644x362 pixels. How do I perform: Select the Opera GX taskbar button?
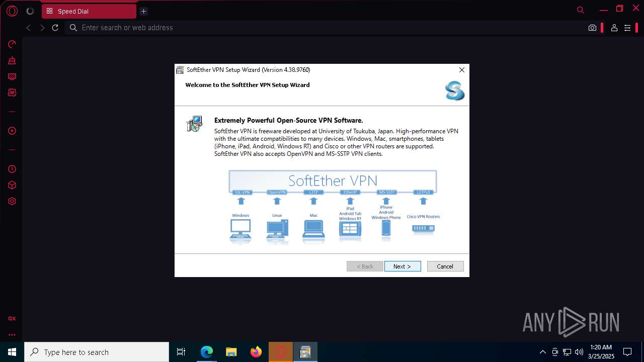tap(281, 352)
